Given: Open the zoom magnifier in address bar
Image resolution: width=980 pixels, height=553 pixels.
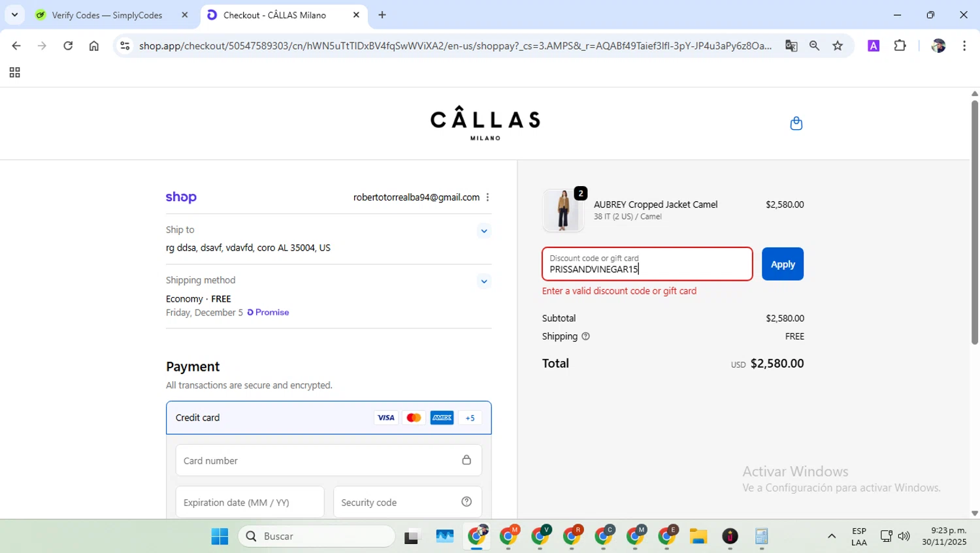Looking at the screenshot, I should tap(814, 46).
